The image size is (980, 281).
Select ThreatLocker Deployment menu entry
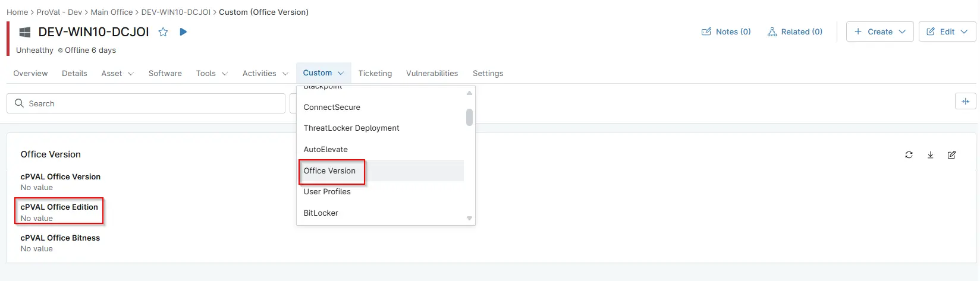381,128
